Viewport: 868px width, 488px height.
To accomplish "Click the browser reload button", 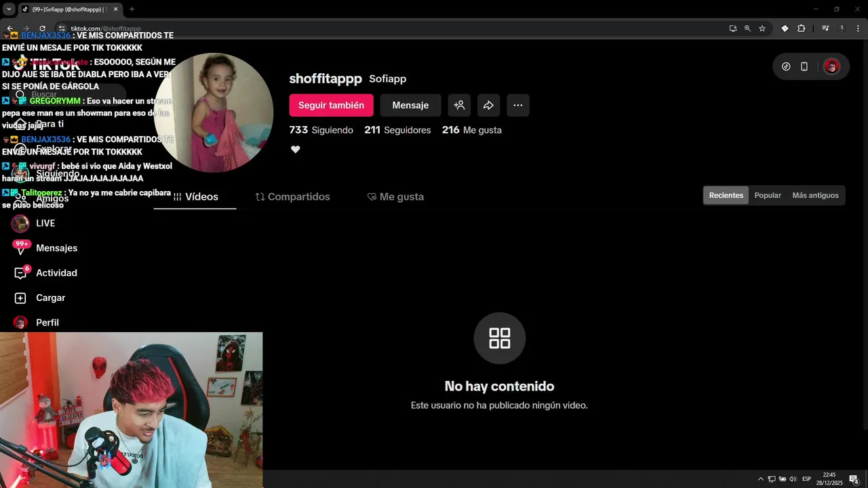I will coord(43,28).
